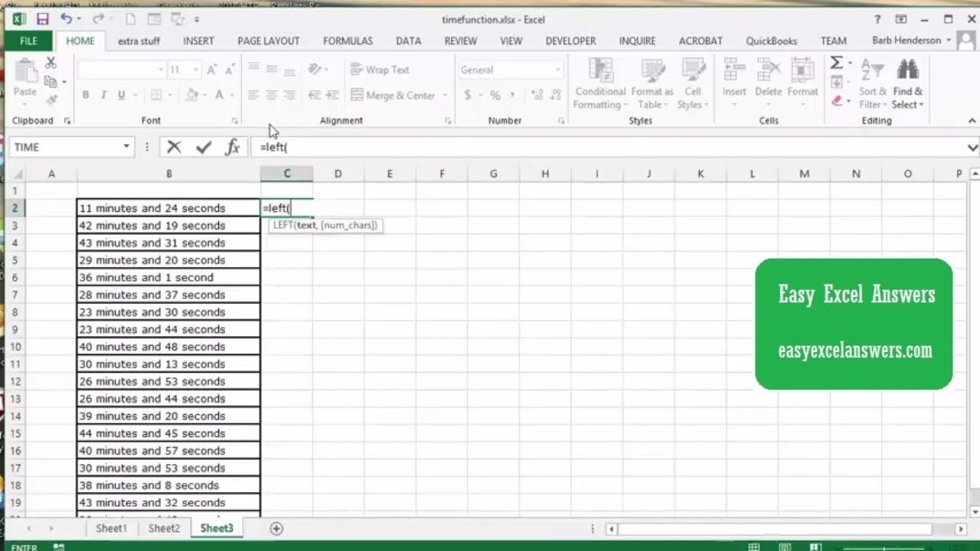Toggle Middle Align
Image resolution: width=980 pixels, height=551 pixels.
click(x=271, y=69)
